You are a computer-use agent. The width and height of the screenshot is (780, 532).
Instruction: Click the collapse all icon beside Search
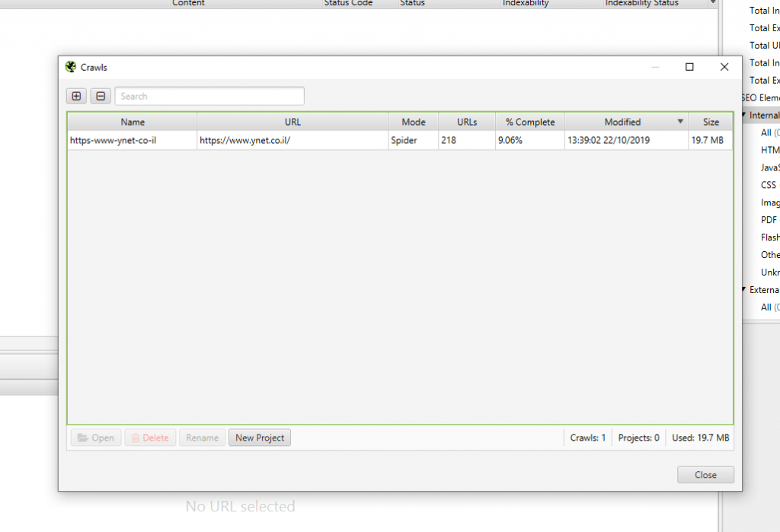tap(101, 96)
